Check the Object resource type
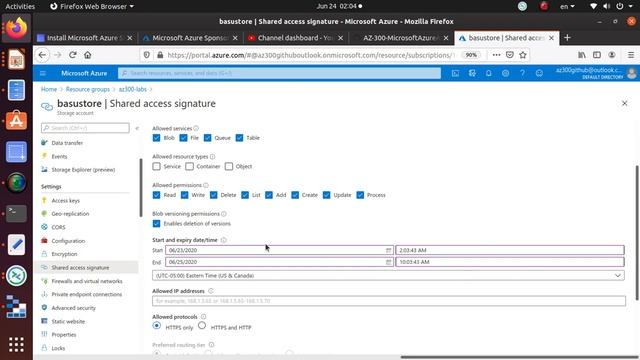640x360 pixels. coord(229,167)
